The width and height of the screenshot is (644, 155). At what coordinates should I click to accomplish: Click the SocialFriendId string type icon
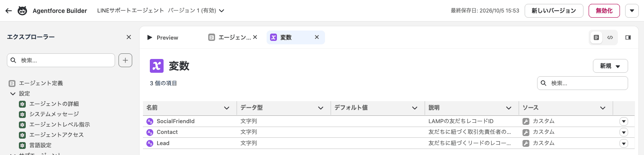pos(150,121)
